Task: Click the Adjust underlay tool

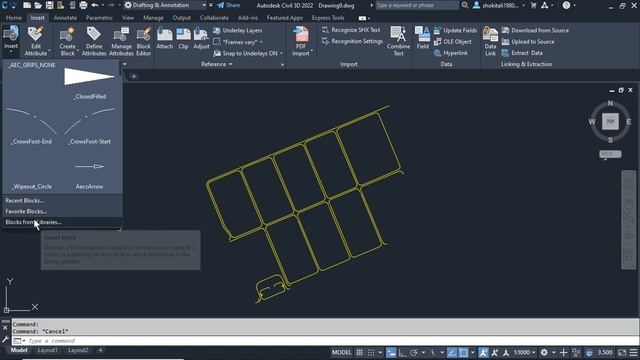Action: (201, 39)
